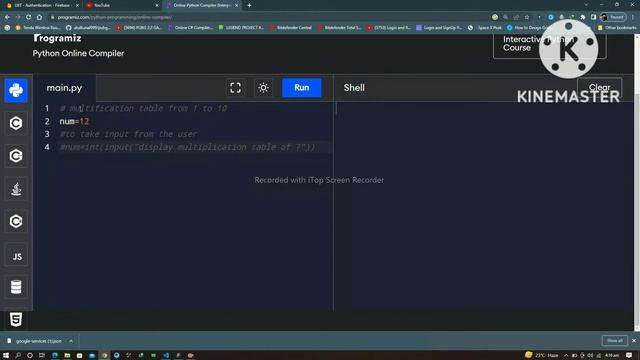Open the notification center icon

pyautogui.click(x=629, y=356)
